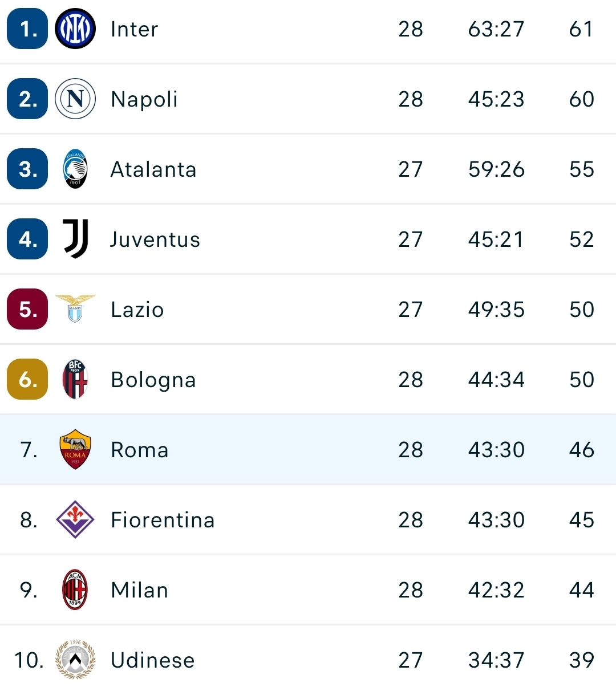Viewport: 616px width, 691px height.
Task: Tap the Bologna BFC badge
Action: pos(75,379)
